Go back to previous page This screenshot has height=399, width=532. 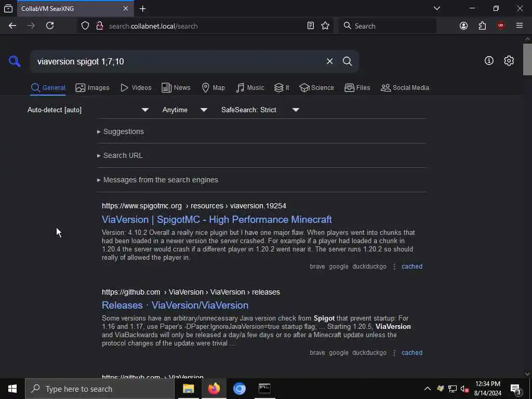pos(12,26)
